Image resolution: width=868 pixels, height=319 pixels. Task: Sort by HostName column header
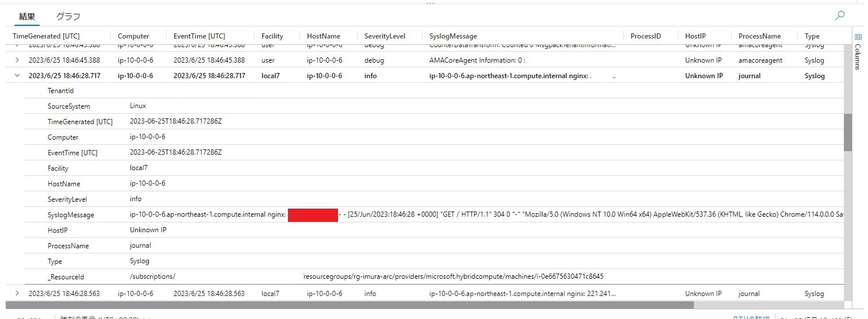(x=324, y=36)
